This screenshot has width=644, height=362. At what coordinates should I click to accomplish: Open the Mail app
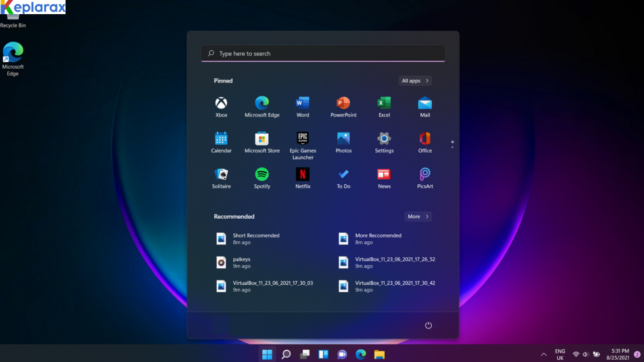pos(425,107)
